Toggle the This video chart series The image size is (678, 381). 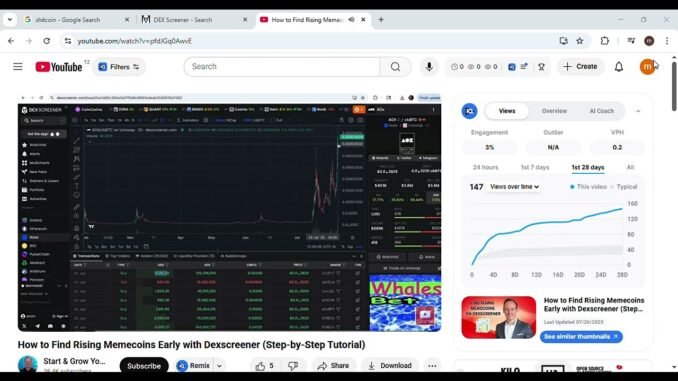pos(588,187)
